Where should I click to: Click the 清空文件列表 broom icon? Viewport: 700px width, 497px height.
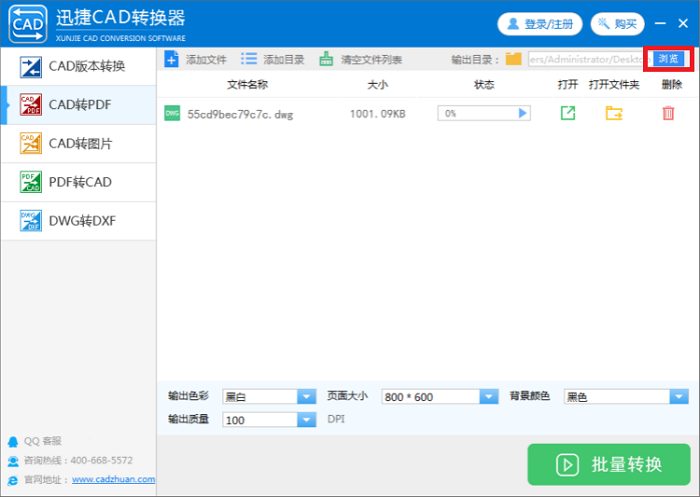tap(326, 59)
